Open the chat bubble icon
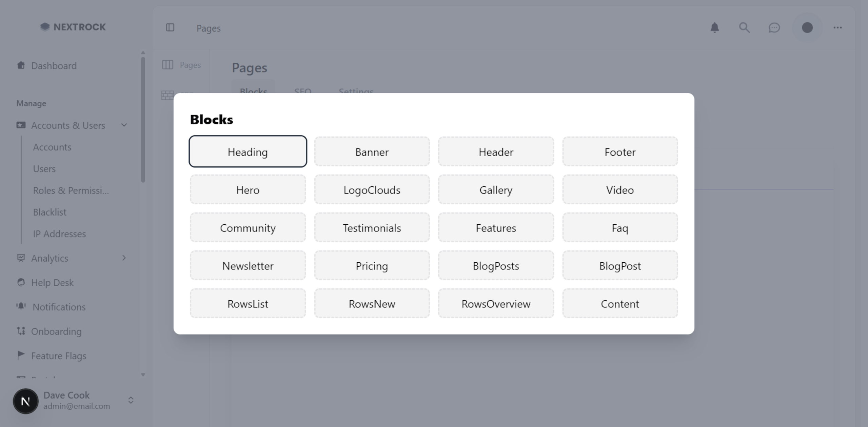This screenshot has height=427, width=868. [x=774, y=28]
